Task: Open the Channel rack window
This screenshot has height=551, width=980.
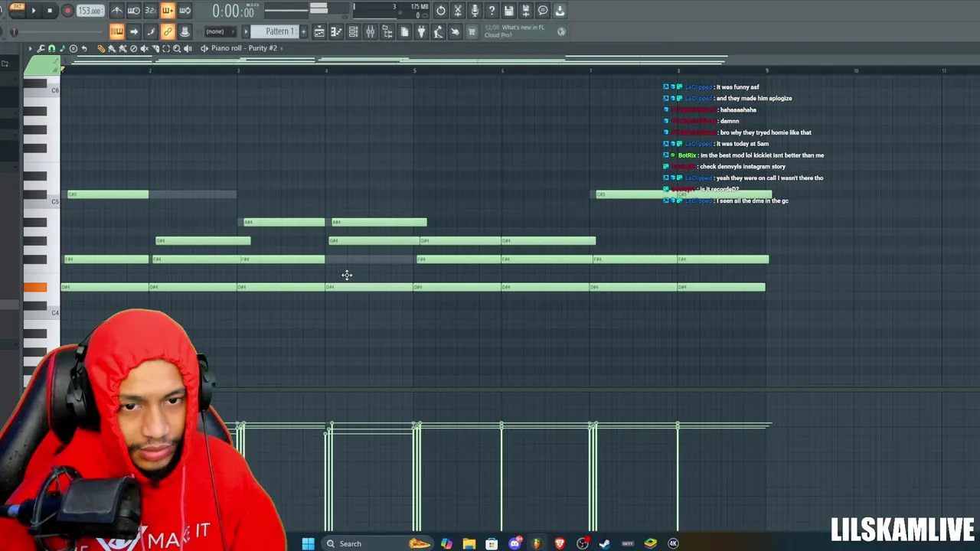Action: (x=353, y=31)
